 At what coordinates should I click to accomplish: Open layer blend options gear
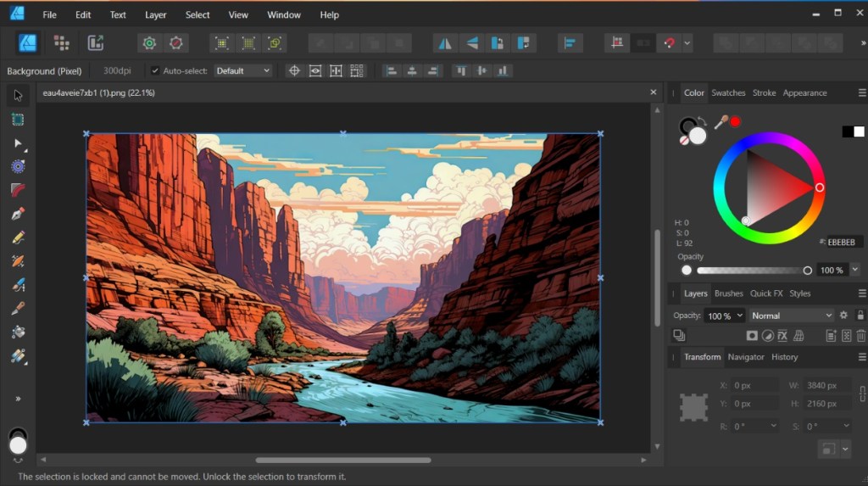point(843,316)
